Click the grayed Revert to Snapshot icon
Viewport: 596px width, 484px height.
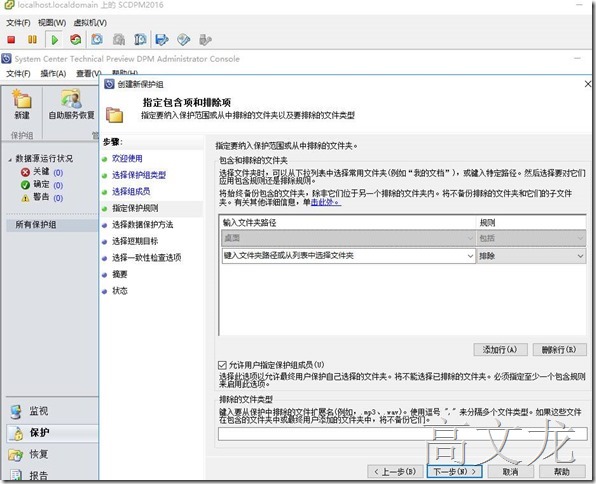pos(119,39)
